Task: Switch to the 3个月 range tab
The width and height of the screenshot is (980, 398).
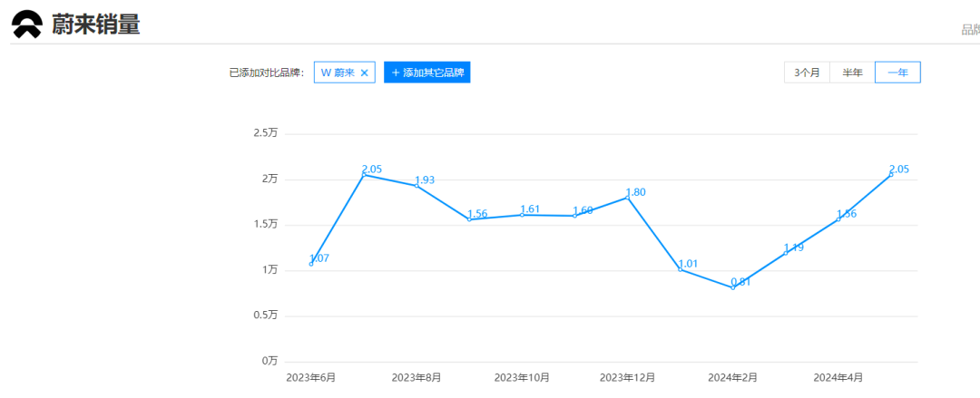Action: [807, 73]
